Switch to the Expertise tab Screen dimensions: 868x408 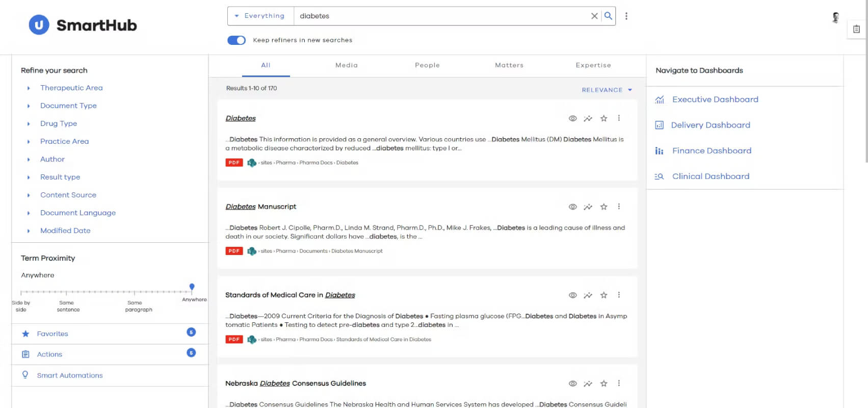(x=593, y=65)
